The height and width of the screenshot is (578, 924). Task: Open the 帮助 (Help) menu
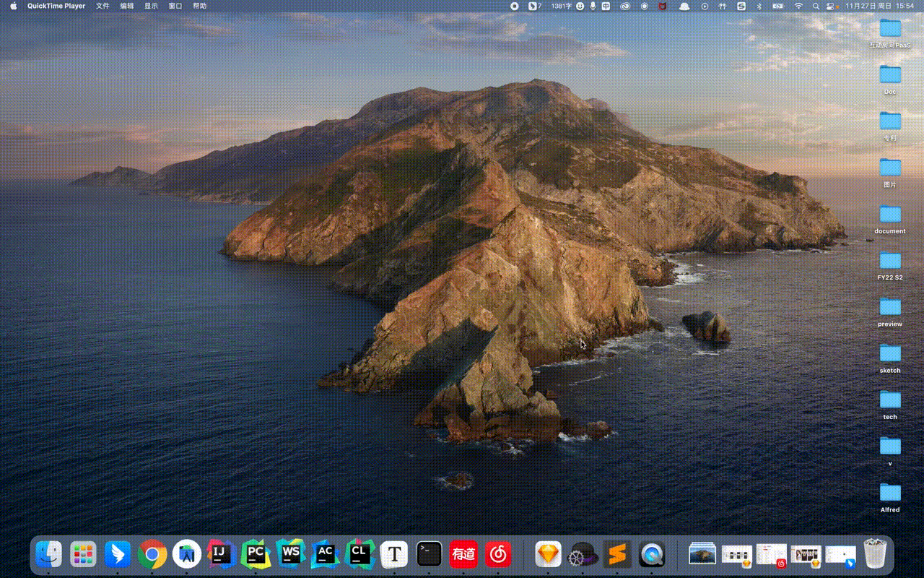click(x=199, y=6)
